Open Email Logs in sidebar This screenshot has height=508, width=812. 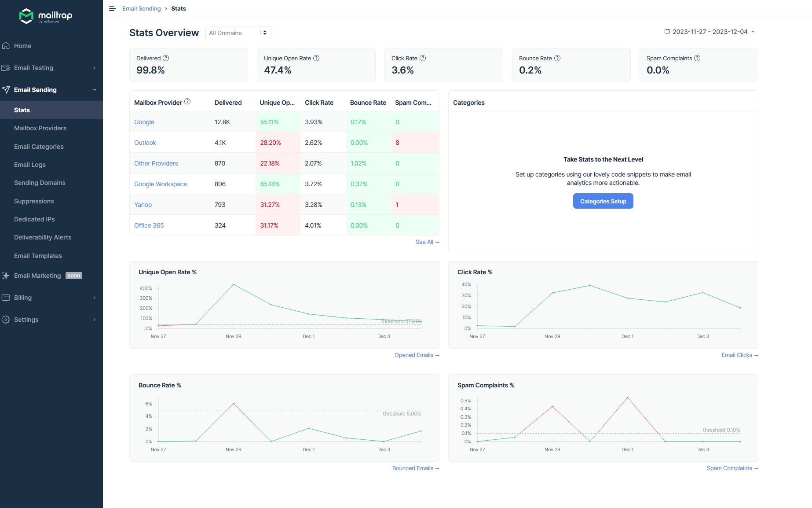coord(30,165)
